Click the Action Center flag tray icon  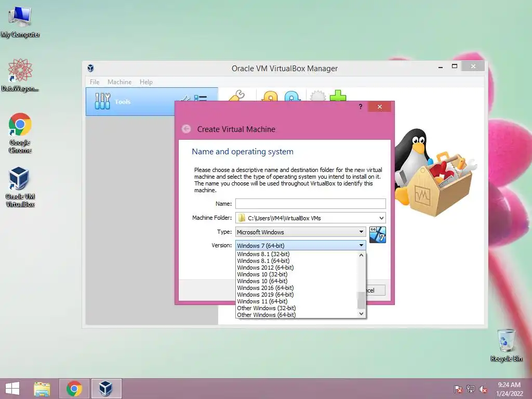458,389
